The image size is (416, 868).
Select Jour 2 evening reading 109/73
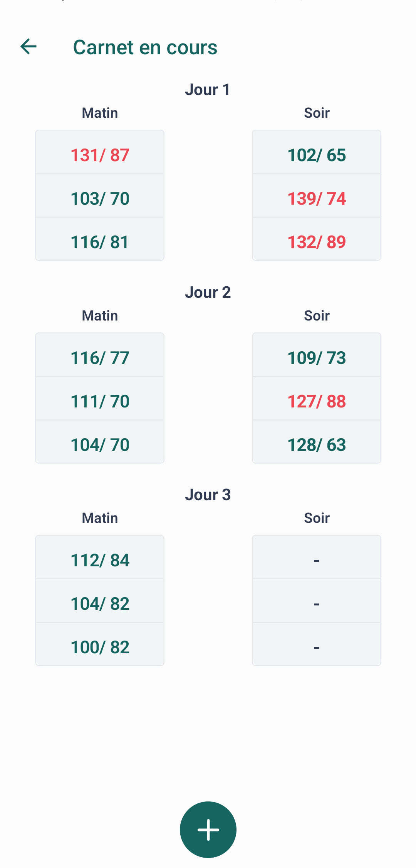click(317, 355)
